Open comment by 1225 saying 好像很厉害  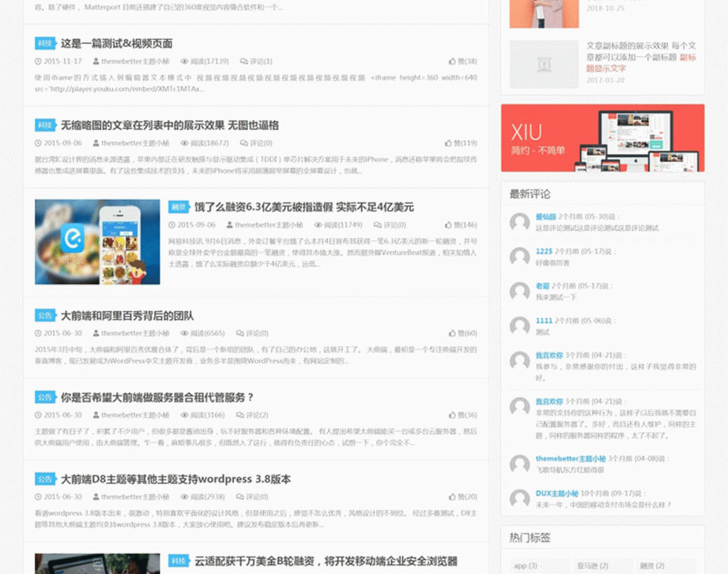552,263
